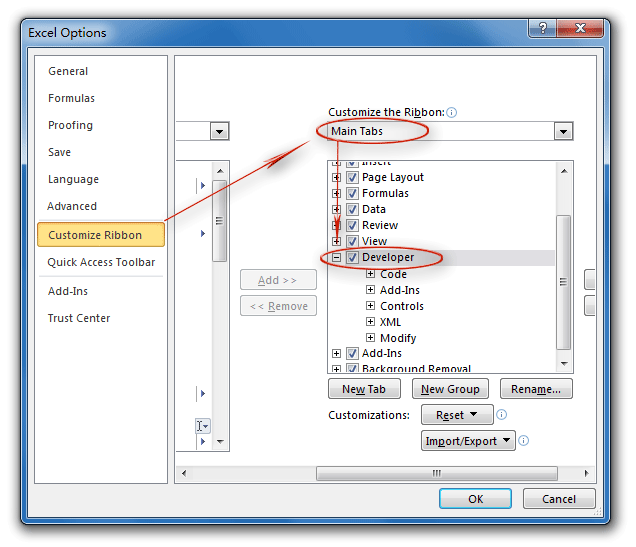Click the text cursor dropdown icon in commands list
Viewport: 636px width, 547px height.
coord(202,426)
